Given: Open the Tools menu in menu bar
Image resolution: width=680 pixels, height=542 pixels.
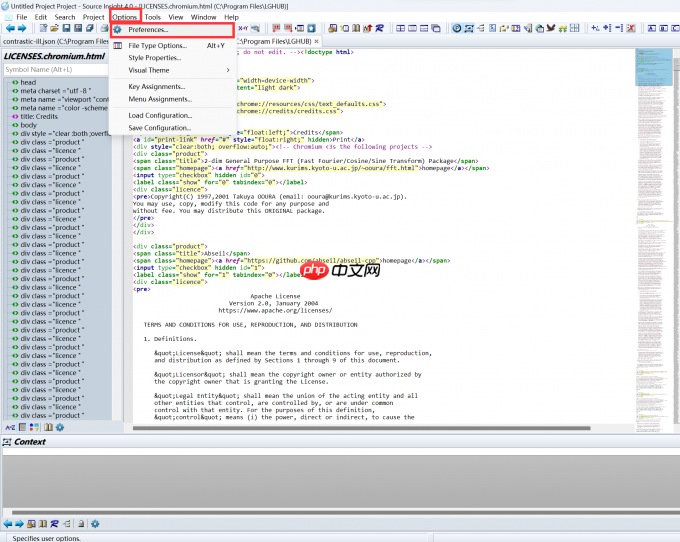Looking at the screenshot, I should point(152,17).
